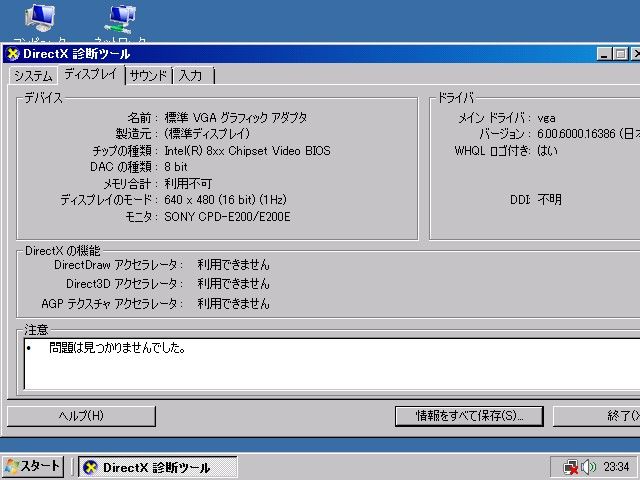
Task: Click the taskbar clock showing 23:34
Action: [x=617, y=467]
